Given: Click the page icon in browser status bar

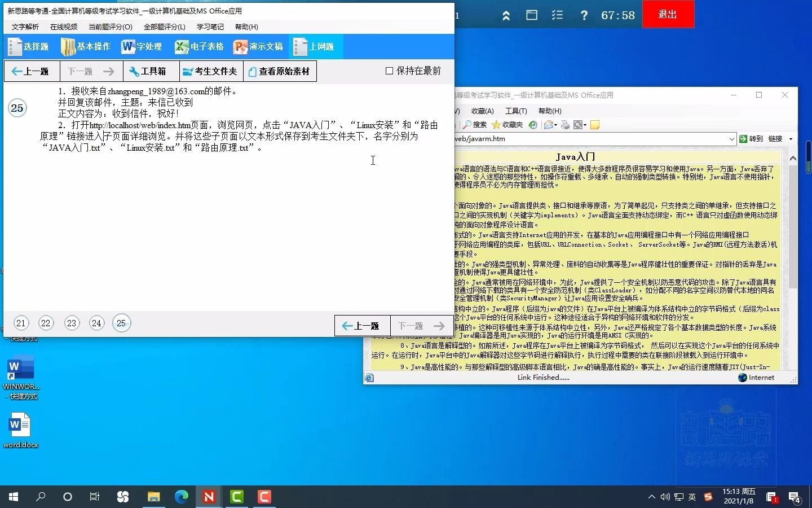Looking at the screenshot, I should coord(369,378).
